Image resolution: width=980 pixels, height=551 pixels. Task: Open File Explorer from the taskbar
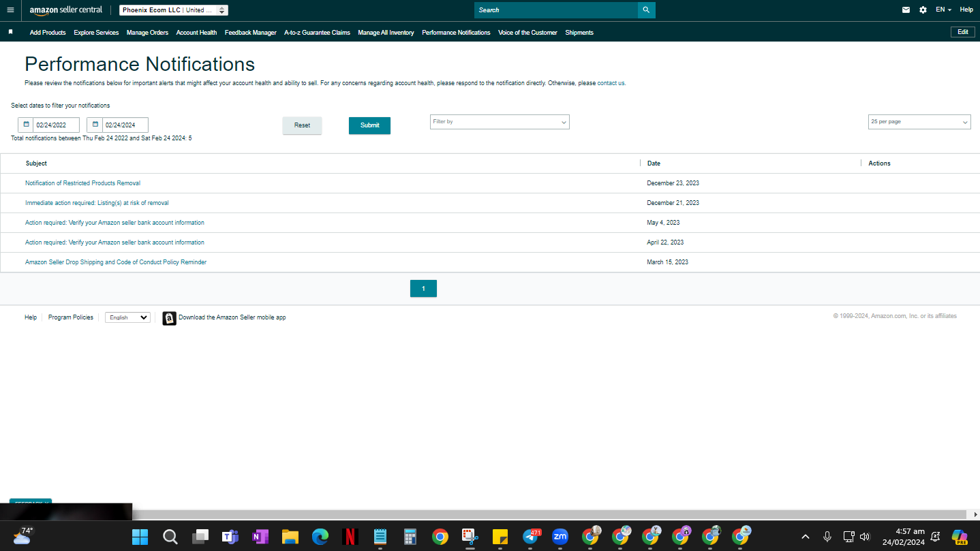coord(290,537)
